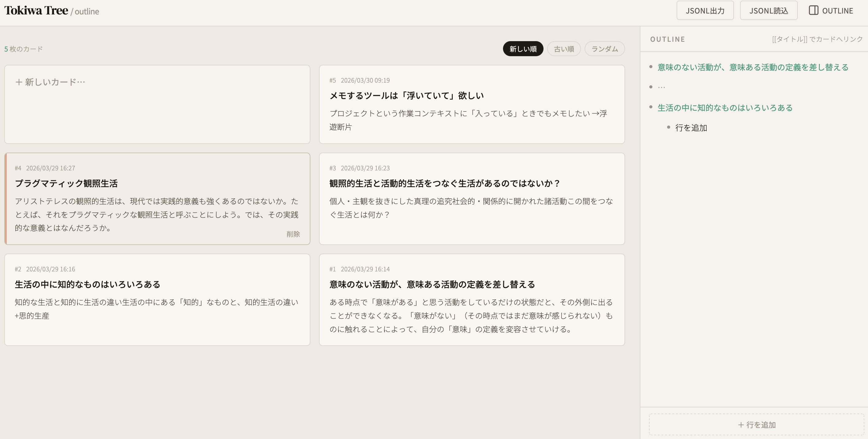The width and height of the screenshot is (868, 439).
Task: Select the 新しい順 sort order
Action: click(523, 49)
